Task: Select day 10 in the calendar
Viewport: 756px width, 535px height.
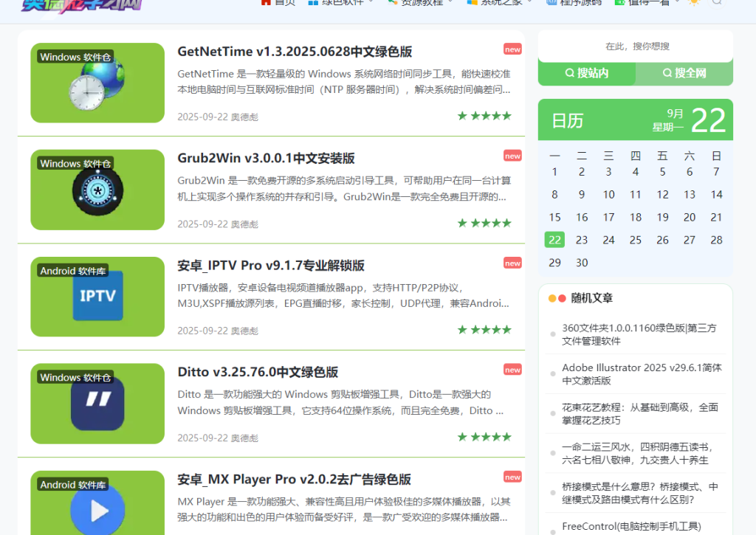Action: [608, 195]
